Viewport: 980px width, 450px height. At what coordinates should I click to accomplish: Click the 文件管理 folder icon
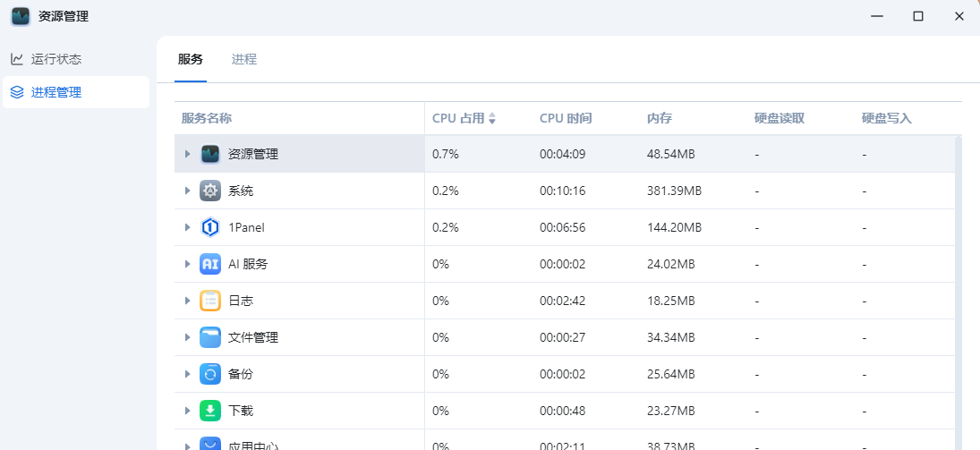click(210, 337)
